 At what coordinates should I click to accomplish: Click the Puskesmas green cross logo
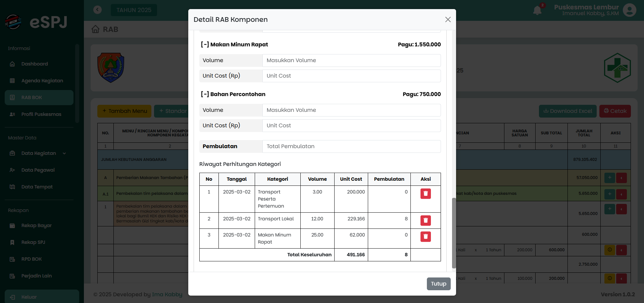[617, 68]
